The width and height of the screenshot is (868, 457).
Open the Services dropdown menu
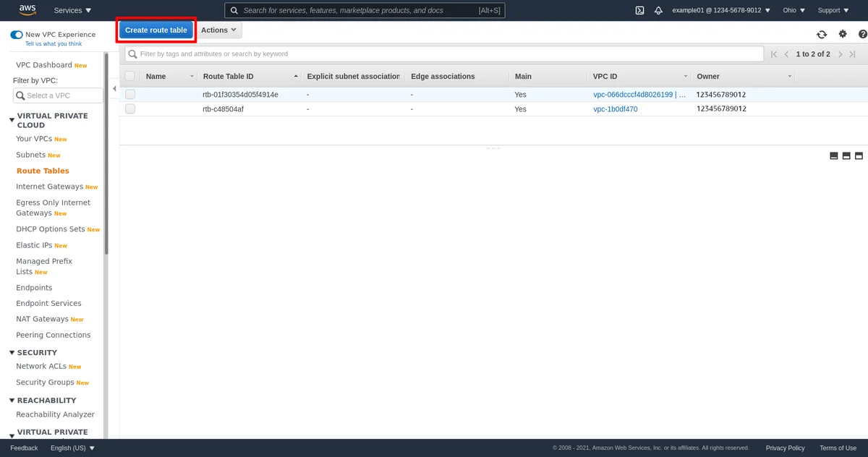(73, 10)
